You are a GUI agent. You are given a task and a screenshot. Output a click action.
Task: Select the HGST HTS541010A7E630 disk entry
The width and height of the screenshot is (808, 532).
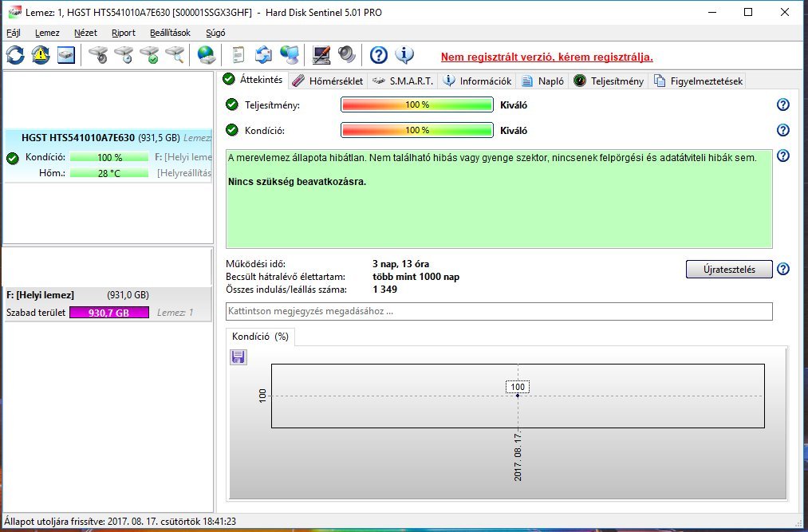click(108, 155)
